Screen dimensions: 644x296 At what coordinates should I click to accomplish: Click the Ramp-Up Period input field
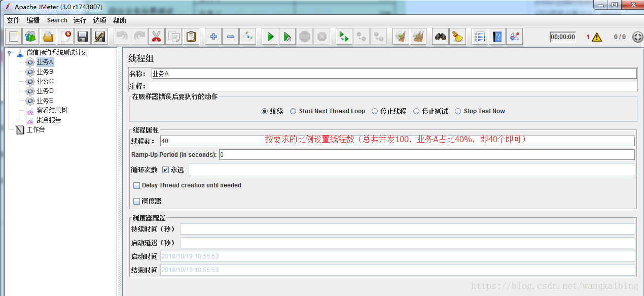coord(426,154)
